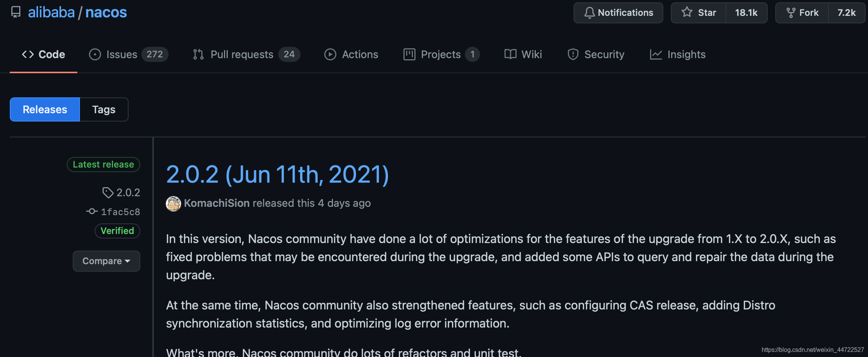Click the Wiki open-book icon
The width and height of the screenshot is (868, 357).
coord(510,54)
